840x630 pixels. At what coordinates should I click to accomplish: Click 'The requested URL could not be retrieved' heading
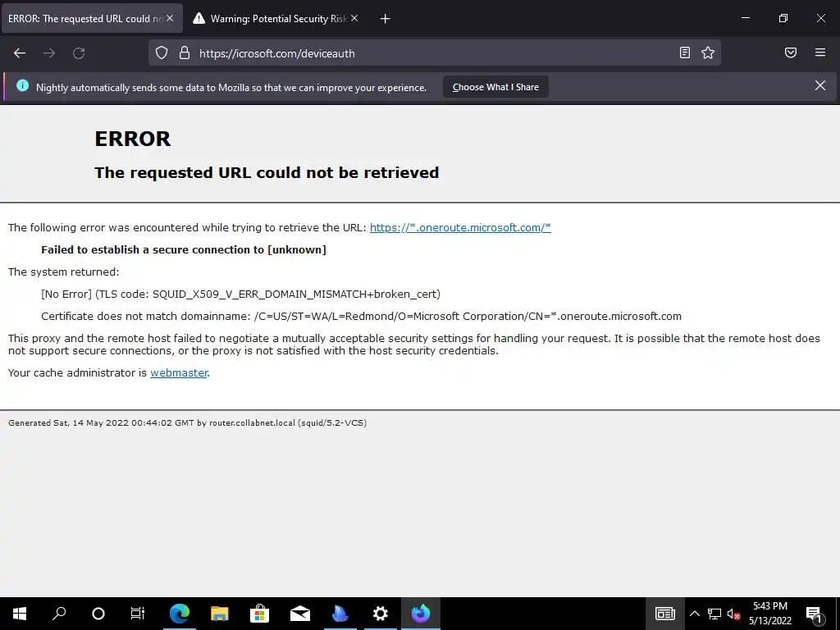[267, 172]
